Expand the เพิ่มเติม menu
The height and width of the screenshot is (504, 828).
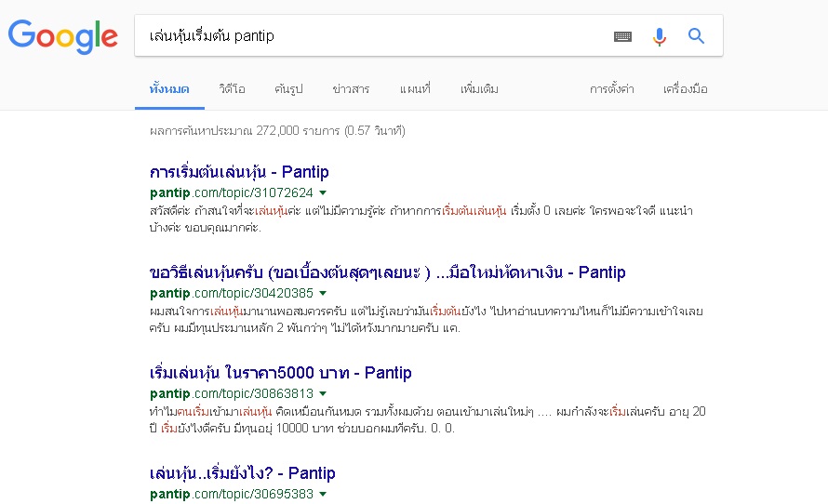479,88
